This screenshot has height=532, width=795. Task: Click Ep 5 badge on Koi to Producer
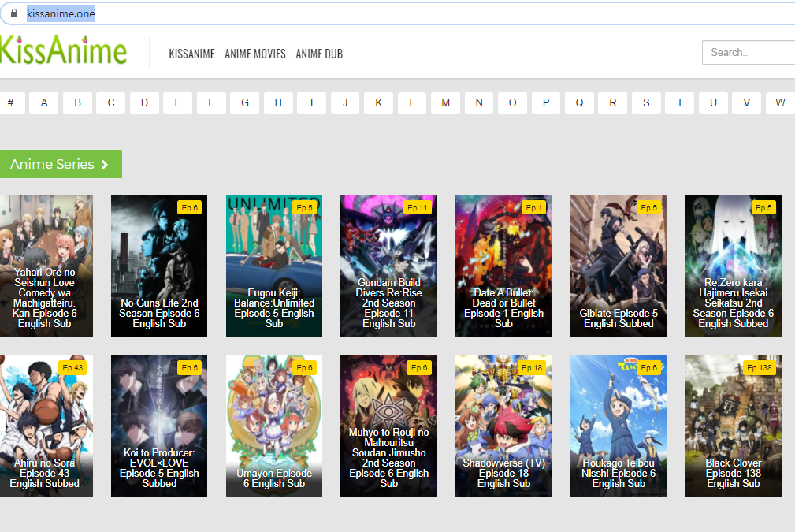(190, 368)
